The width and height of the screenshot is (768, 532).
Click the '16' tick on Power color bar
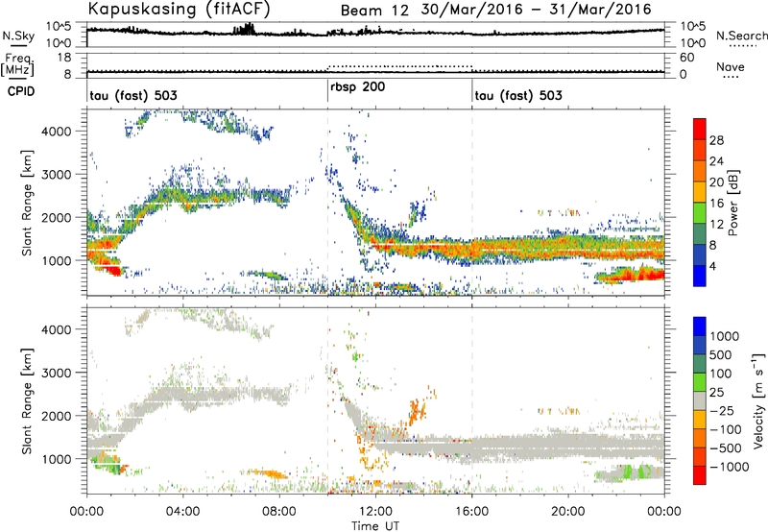pos(716,203)
